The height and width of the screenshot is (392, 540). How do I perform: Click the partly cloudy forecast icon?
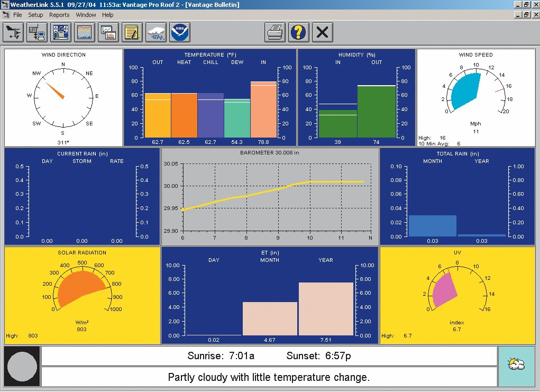coord(516,366)
